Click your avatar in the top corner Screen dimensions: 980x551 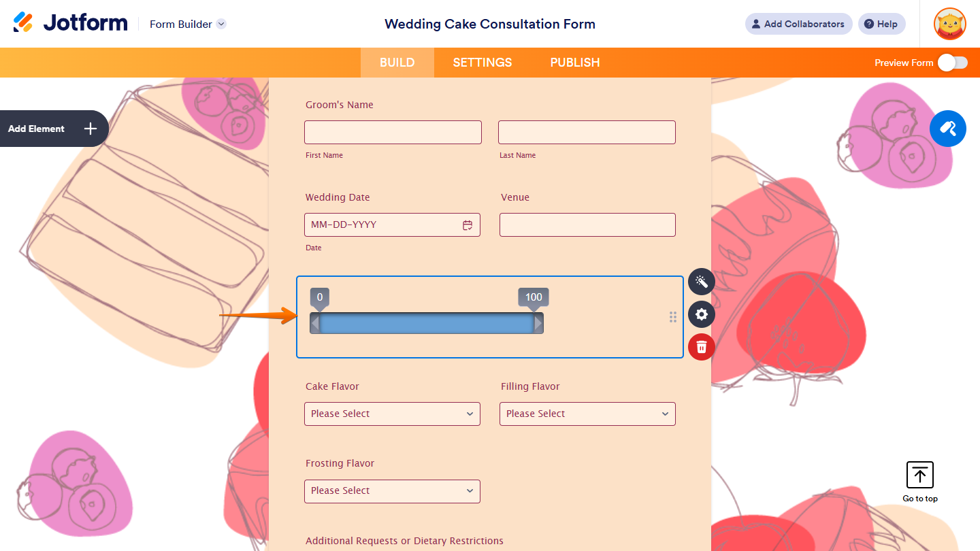pos(949,24)
